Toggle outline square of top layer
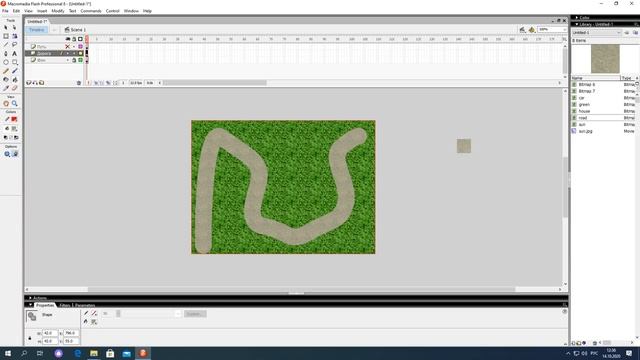 coord(80,47)
